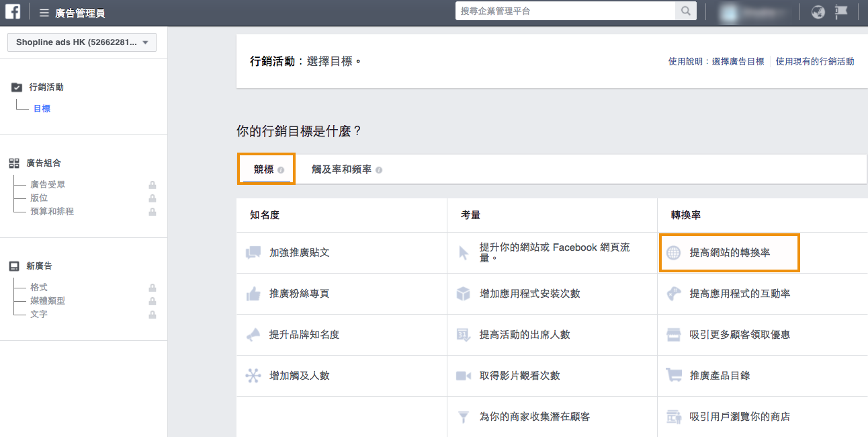Viewport: 868px width, 437px height.
Task: Select 格式 in the sidebar
Action: click(x=39, y=288)
